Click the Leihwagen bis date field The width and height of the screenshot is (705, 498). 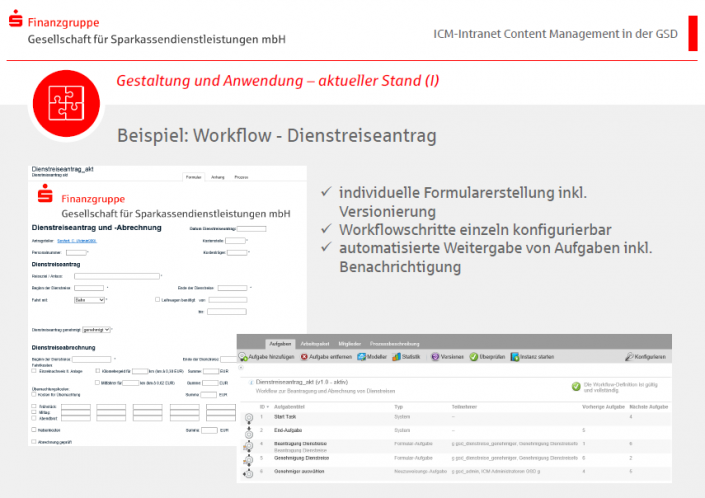pyautogui.click(x=227, y=311)
